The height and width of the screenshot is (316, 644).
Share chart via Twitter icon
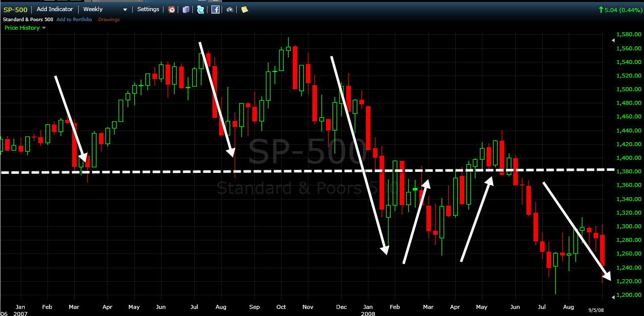[201, 9]
